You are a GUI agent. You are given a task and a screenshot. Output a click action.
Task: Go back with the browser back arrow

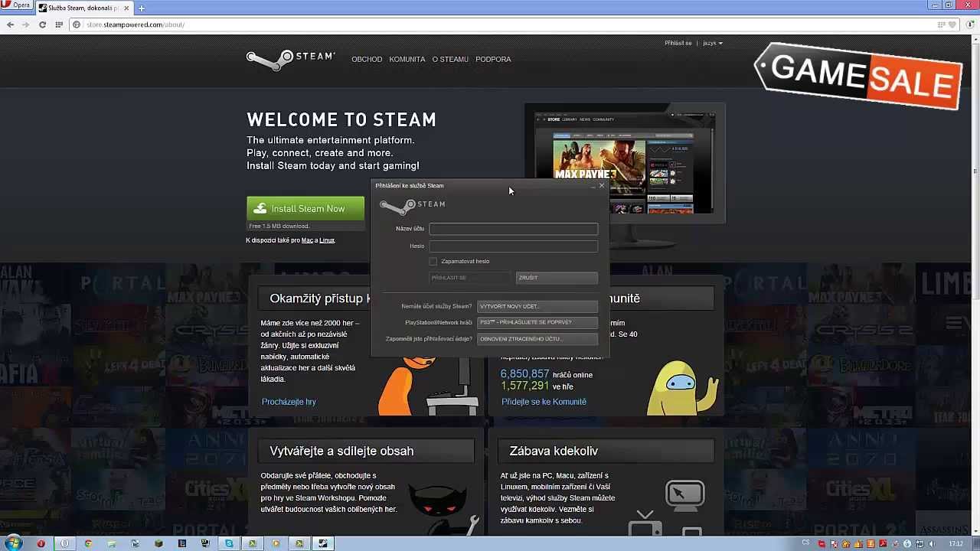click(x=10, y=24)
